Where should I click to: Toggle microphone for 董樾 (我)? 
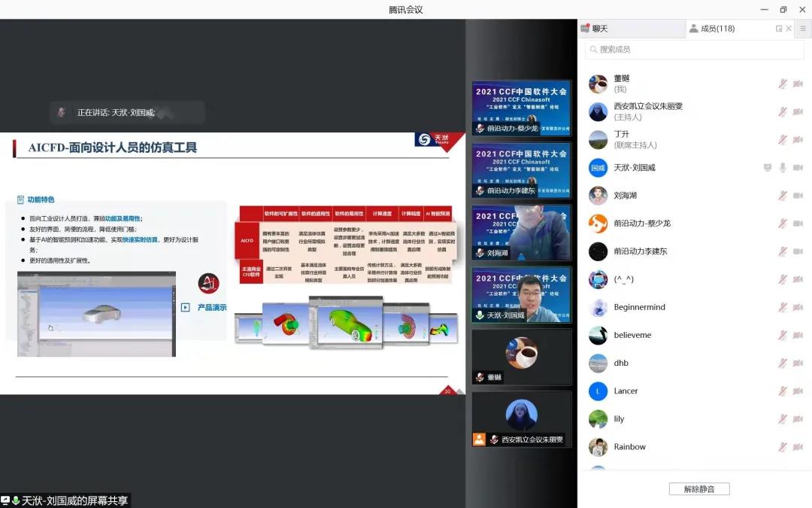pyautogui.click(x=783, y=84)
